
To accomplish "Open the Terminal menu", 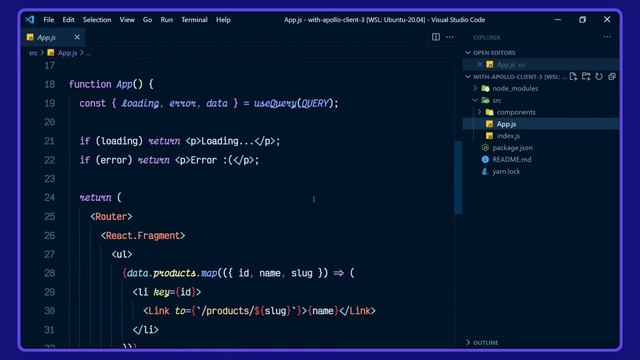I will tap(194, 20).
